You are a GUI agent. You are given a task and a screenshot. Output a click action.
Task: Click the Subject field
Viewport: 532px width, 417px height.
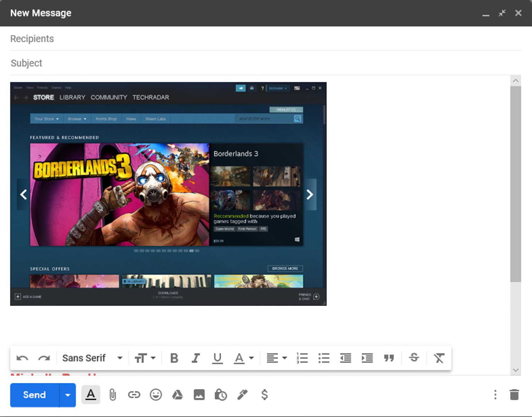pos(265,63)
